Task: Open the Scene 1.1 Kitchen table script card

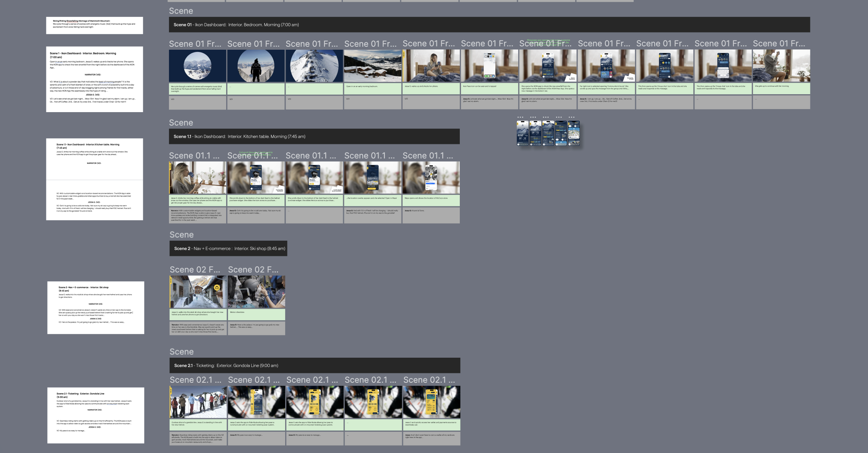Action: (x=95, y=179)
